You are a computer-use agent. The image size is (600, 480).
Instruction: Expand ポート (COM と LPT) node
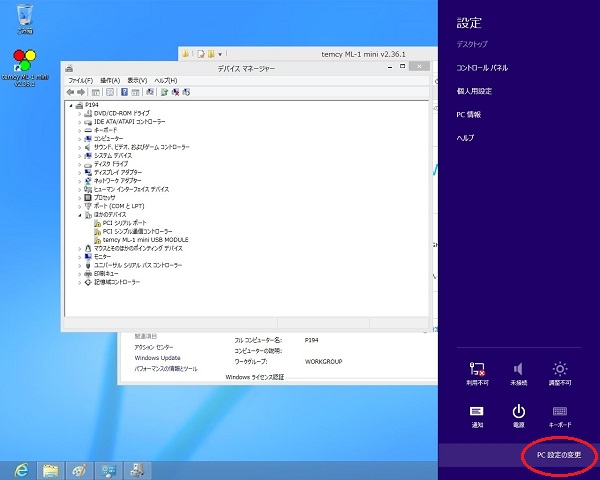click(80, 206)
